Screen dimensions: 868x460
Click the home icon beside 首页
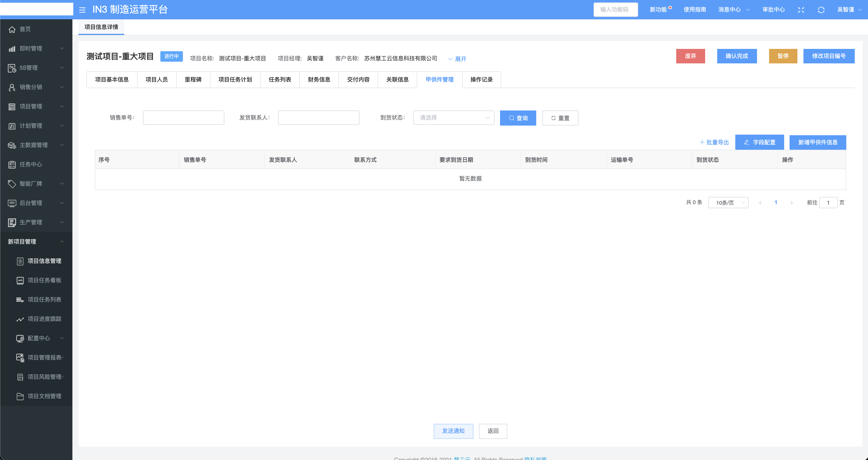pos(12,29)
